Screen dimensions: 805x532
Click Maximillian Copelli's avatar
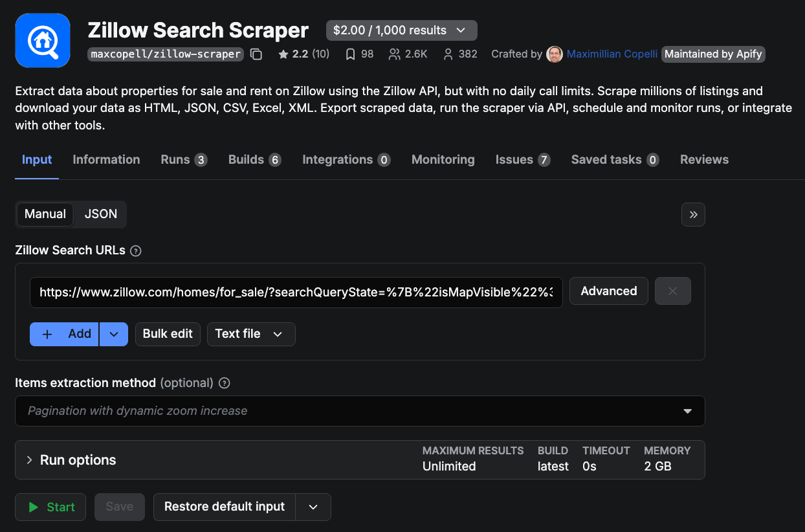(x=555, y=54)
